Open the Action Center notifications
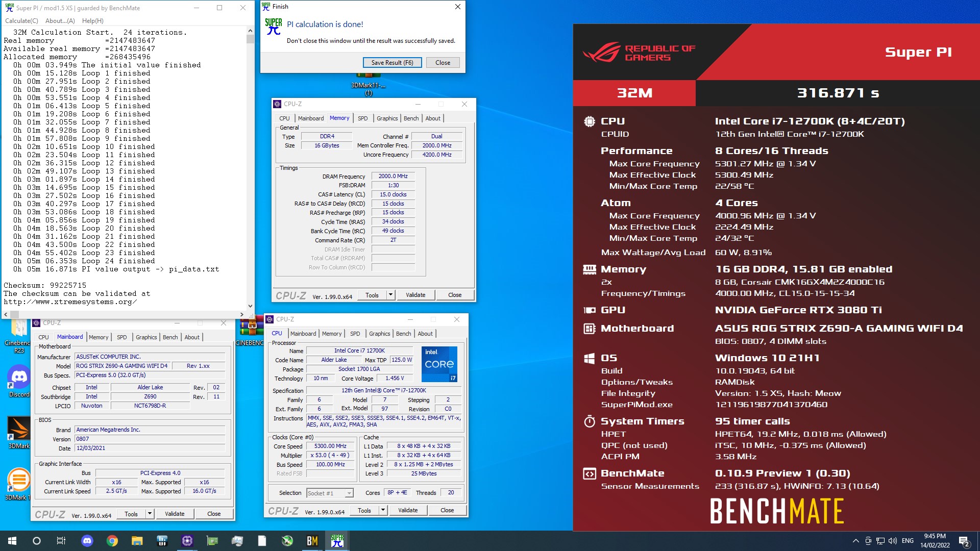The width and height of the screenshot is (980, 551). pyautogui.click(x=964, y=541)
